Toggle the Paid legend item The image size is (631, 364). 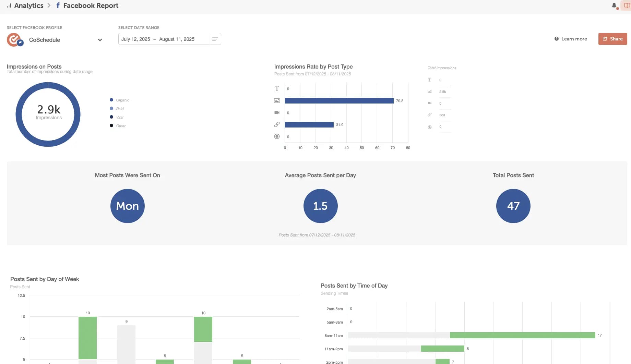(120, 109)
